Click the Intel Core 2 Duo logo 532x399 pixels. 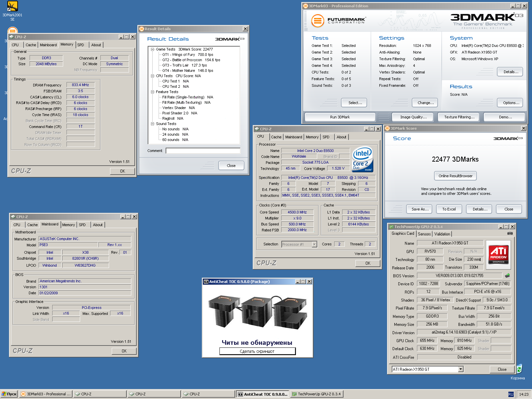tap(362, 160)
